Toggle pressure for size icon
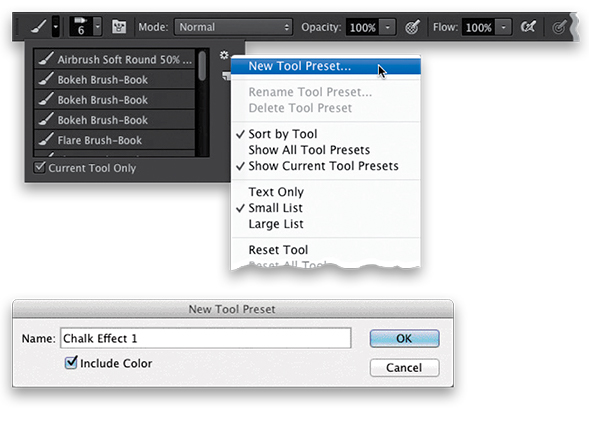Viewport: 589px width, 421px height. click(559, 27)
